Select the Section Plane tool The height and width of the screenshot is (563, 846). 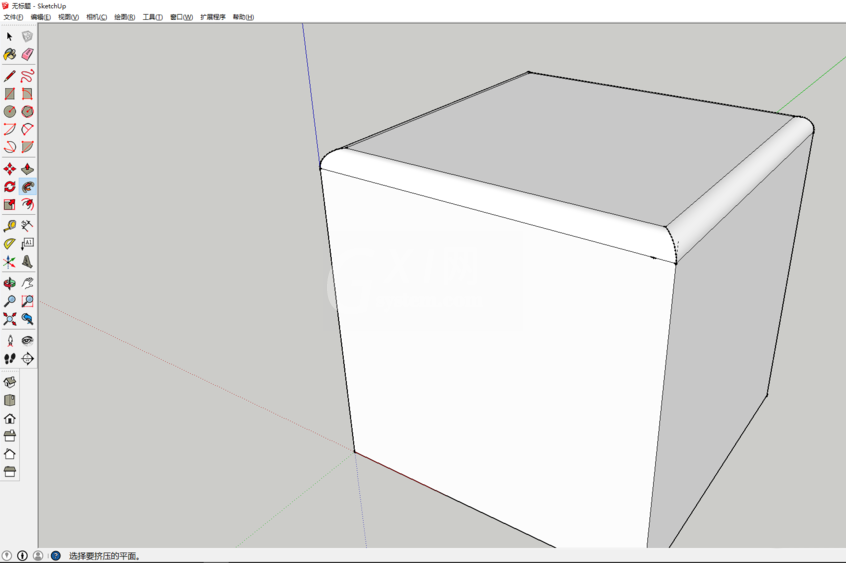28,358
